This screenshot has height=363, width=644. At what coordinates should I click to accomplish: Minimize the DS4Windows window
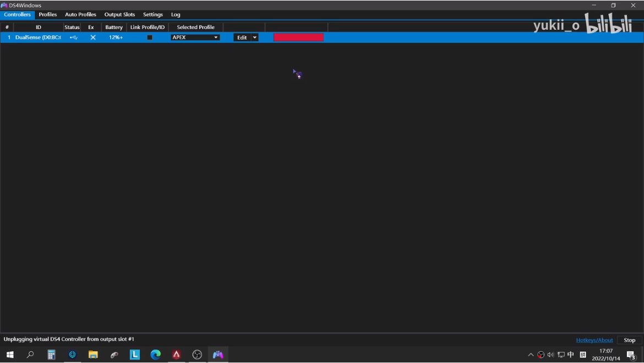click(594, 6)
